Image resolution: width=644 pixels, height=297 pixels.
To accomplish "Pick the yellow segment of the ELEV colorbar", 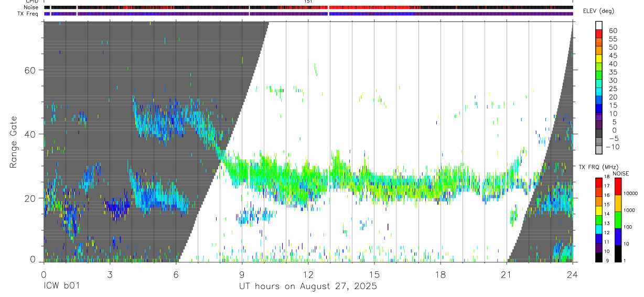I will pyautogui.click(x=599, y=59).
